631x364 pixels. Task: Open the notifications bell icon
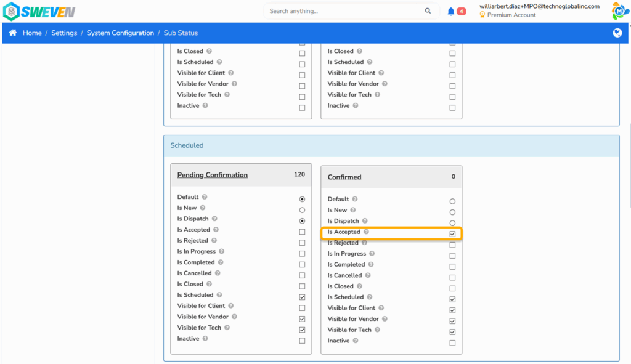coord(450,11)
